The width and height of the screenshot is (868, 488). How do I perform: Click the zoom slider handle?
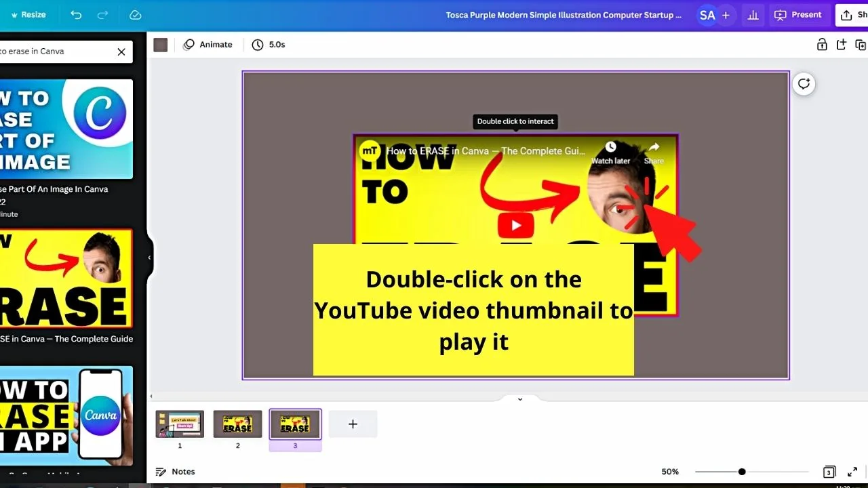[x=742, y=472]
